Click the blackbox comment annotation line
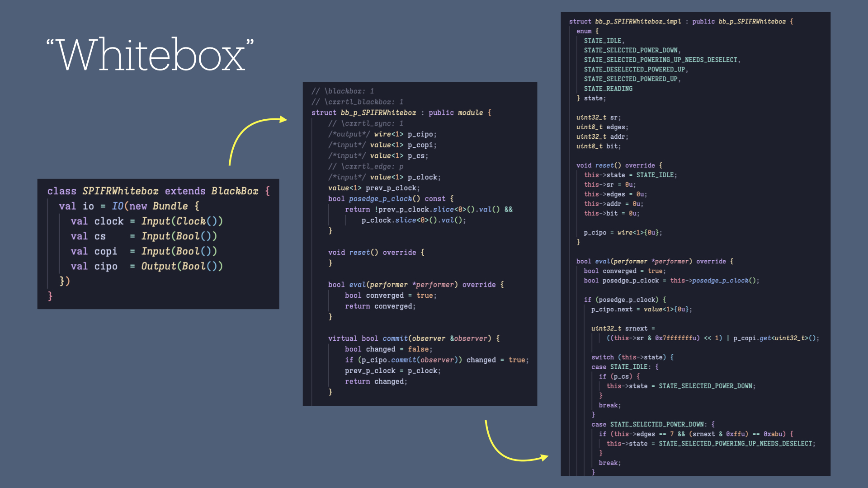This screenshot has height=488, width=868. pos(342,90)
